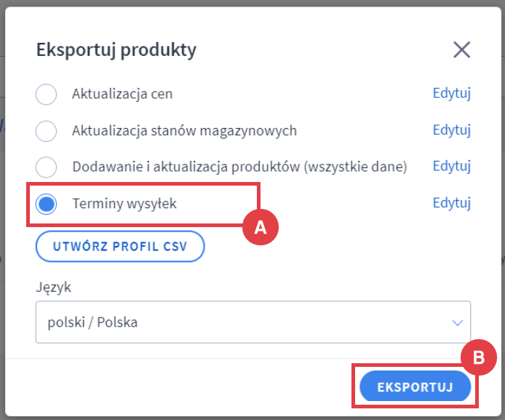Screen dimensions: 505x420
Task: Open Edytuj for Dodawanie i aktualizacja produktów
Action: [452, 167]
